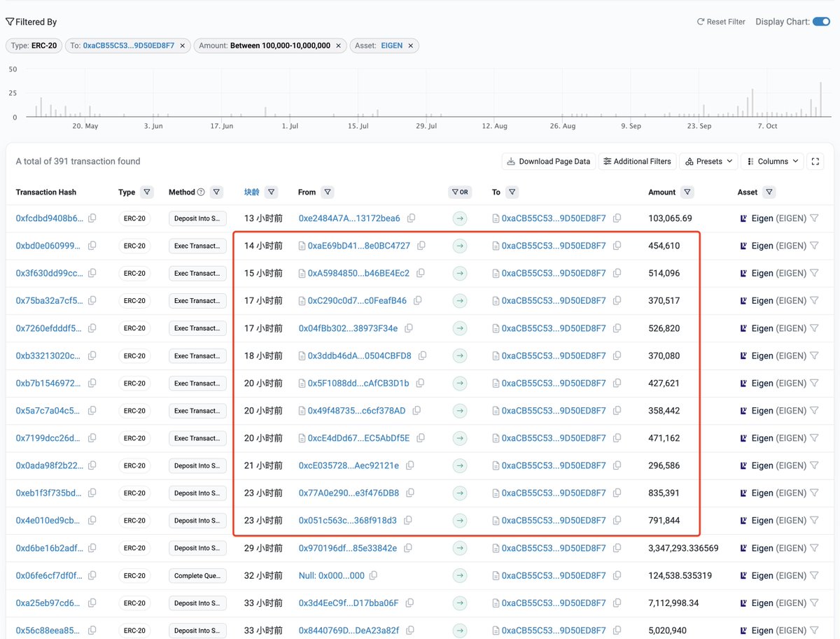Copy transaction hash 0x4e010ed9cb

click(92, 521)
